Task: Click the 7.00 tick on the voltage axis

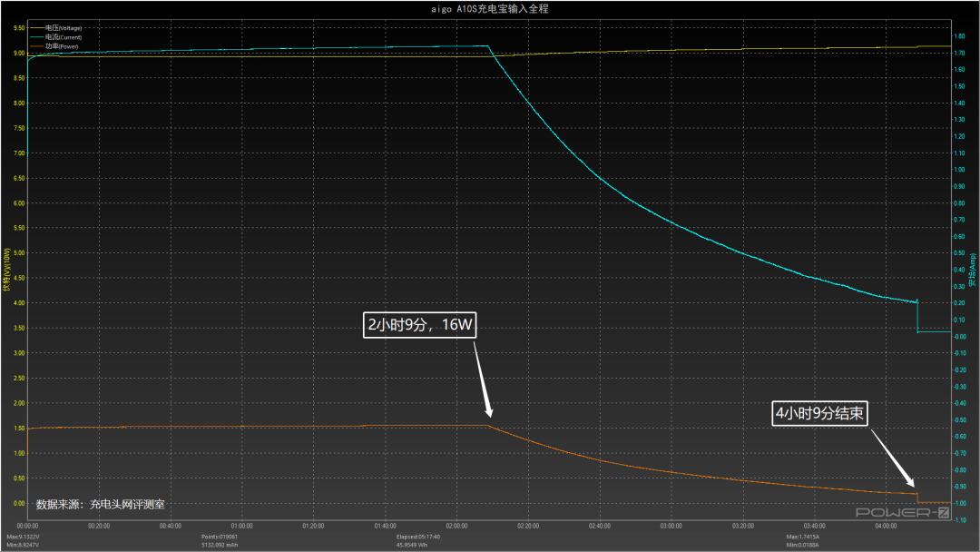Action: (x=19, y=153)
